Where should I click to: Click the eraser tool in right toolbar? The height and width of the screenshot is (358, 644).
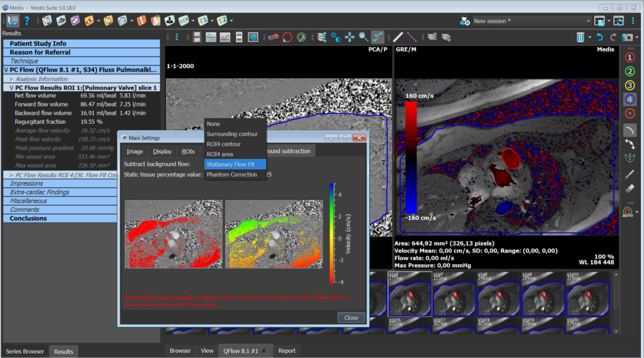[630, 187]
